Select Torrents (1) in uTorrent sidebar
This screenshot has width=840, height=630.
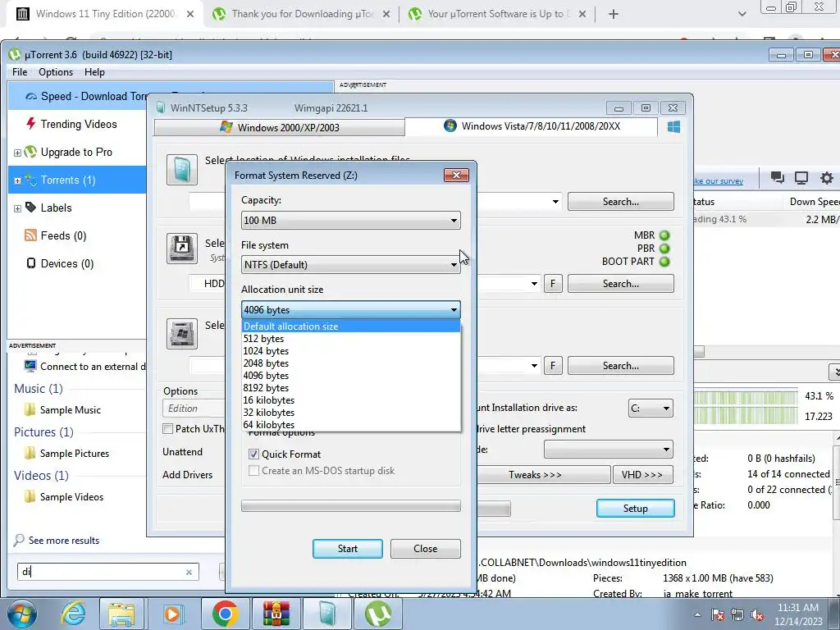point(77,180)
